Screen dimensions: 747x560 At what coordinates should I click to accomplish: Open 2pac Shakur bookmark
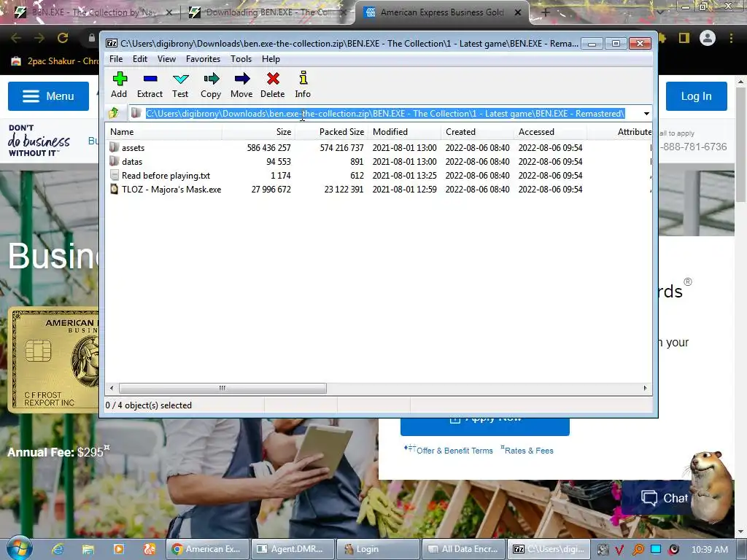point(56,61)
